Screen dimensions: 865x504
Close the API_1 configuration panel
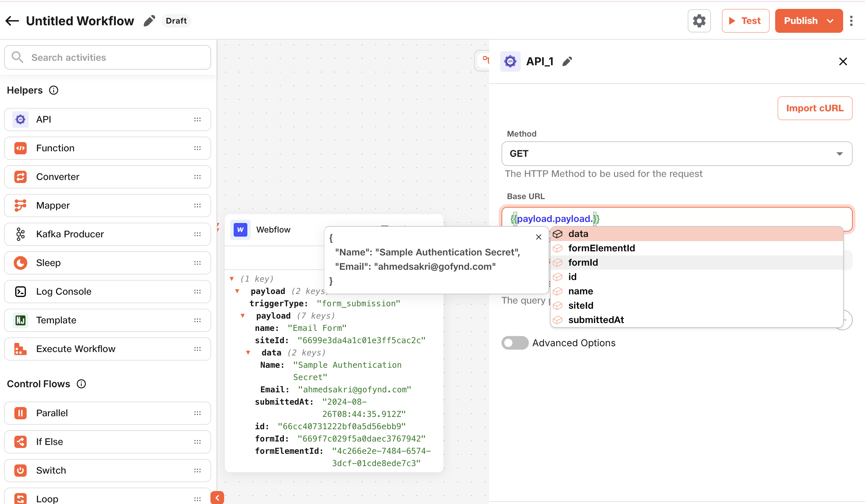point(843,61)
